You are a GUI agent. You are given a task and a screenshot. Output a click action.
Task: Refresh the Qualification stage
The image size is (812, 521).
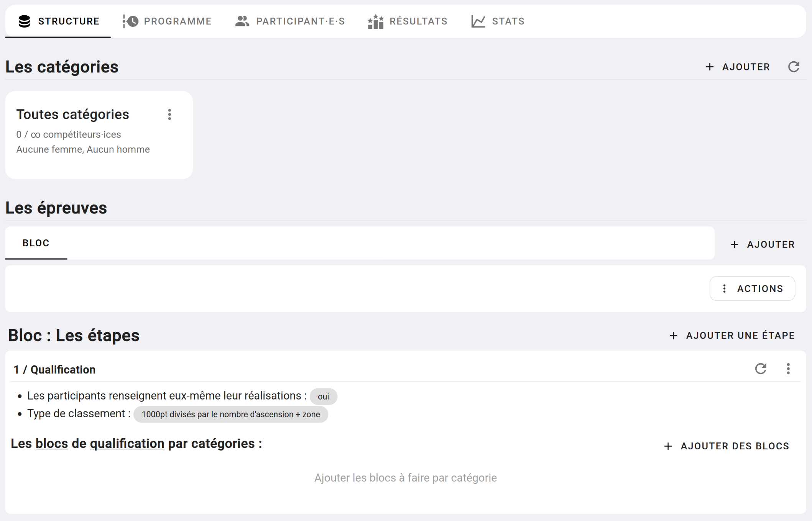[761, 369]
